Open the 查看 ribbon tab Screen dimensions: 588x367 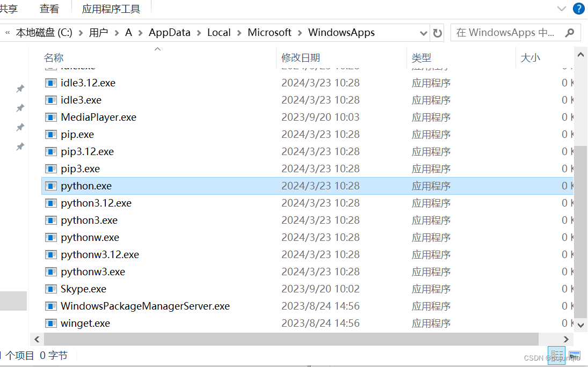pyautogui.click(x=49, y=8)
